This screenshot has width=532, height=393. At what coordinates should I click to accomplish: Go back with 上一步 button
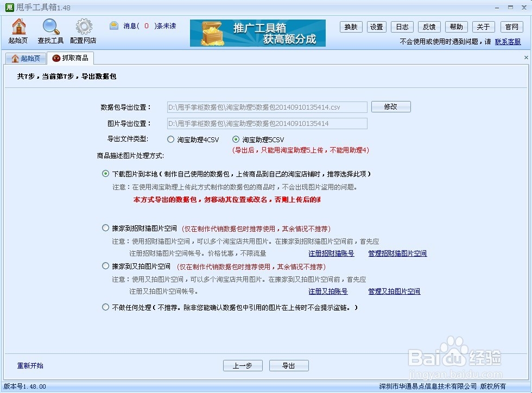pyautogui.click(x=243, y=365)
